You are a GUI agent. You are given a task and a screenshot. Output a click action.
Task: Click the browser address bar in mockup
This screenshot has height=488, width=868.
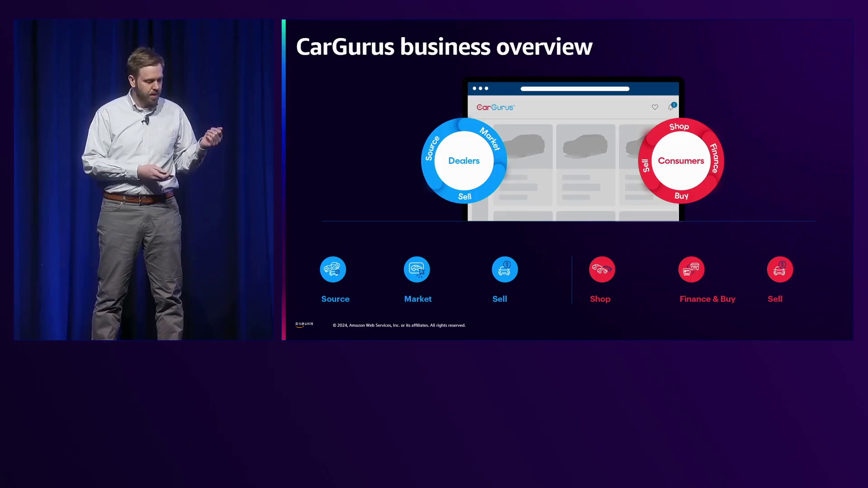coord(575,89)
